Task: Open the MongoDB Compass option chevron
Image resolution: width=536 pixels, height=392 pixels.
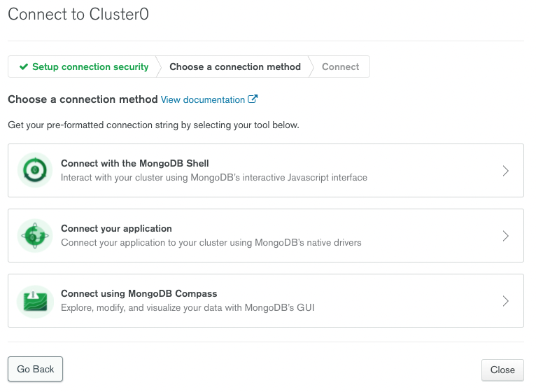Action: pos(506,301)
